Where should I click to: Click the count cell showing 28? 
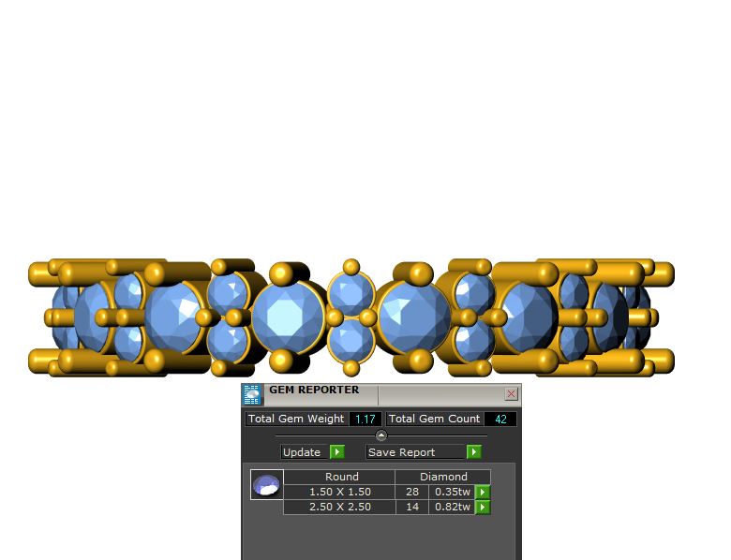tap(412, 492)
